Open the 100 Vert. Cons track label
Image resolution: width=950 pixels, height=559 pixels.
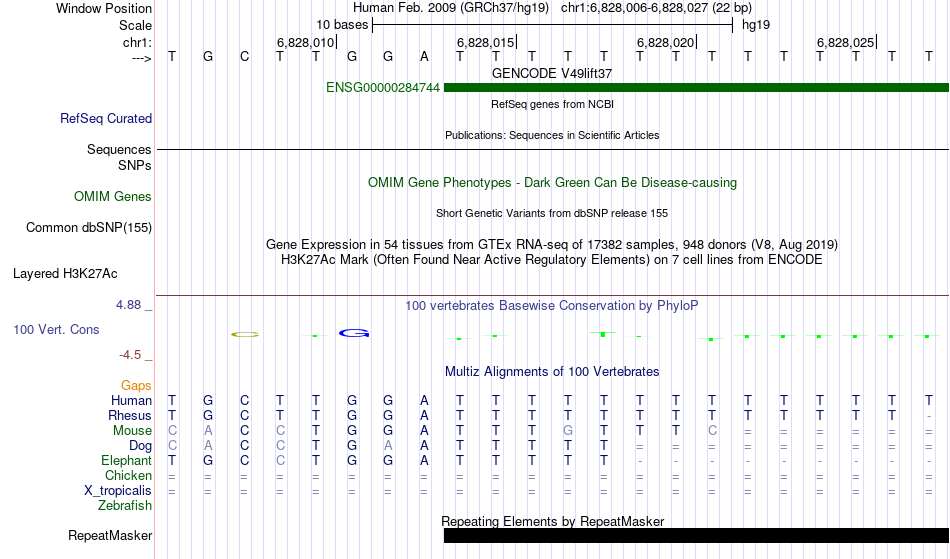[56, 330]
